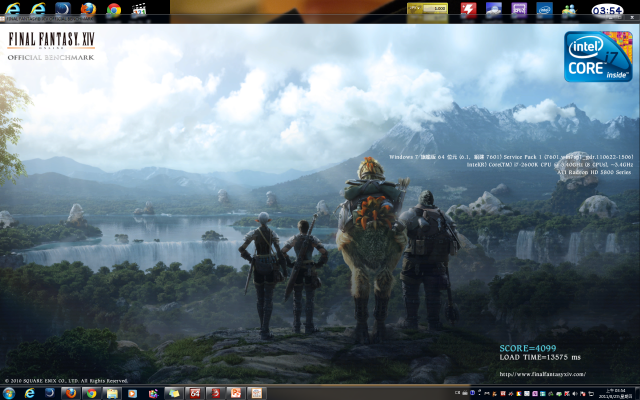Open the blue Intel desktop icon

coord(544,10)
